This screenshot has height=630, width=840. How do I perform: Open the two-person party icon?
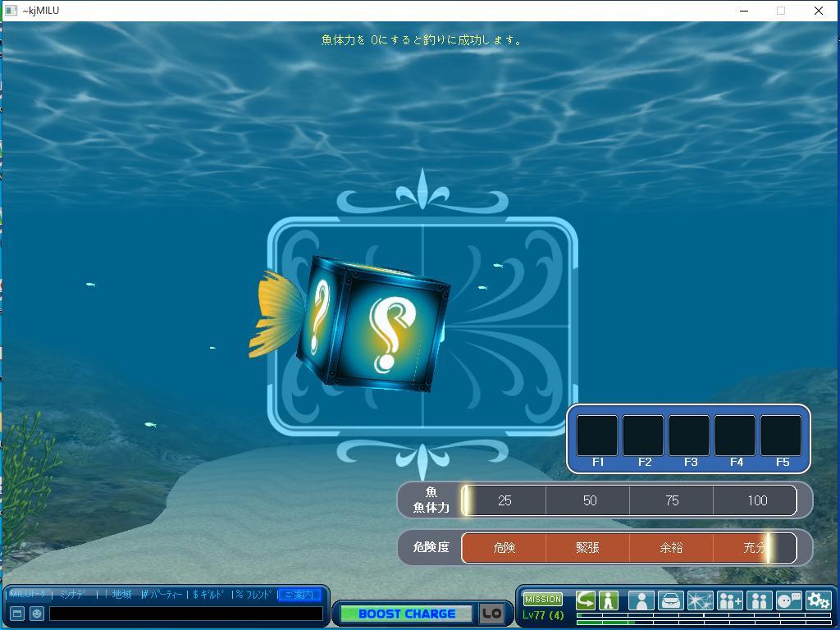pos(759,600)
